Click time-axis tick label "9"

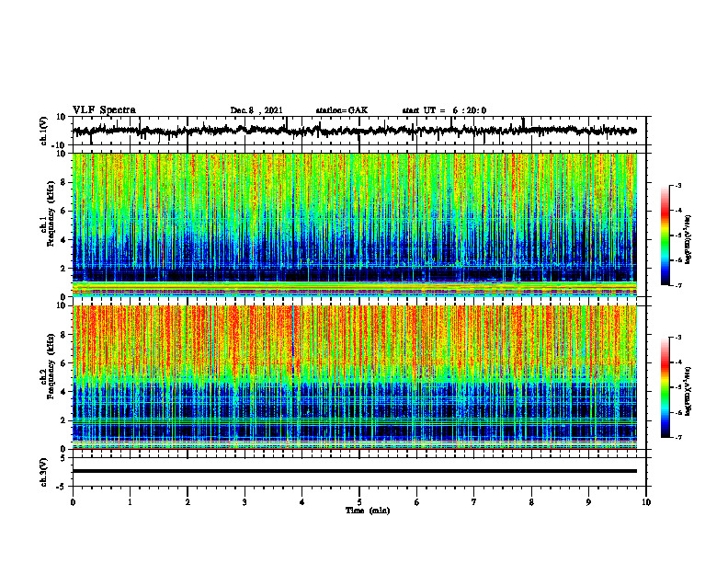[x=588, y=502]
